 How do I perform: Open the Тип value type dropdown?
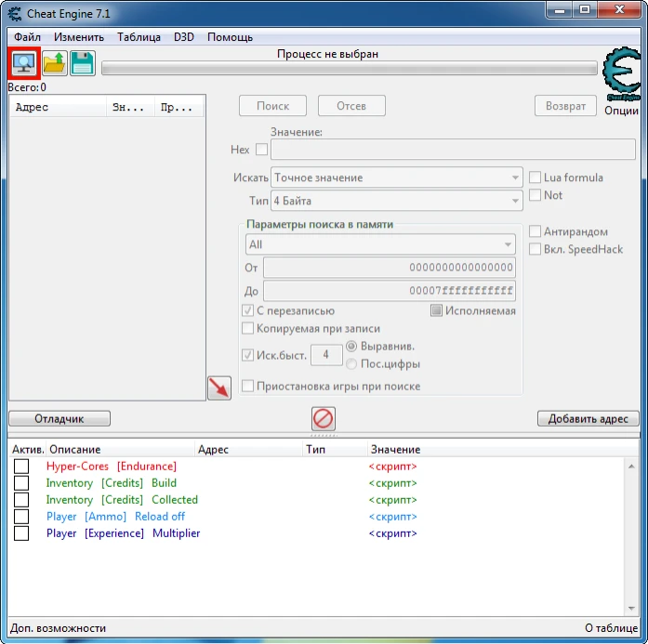tap(397, 201)
